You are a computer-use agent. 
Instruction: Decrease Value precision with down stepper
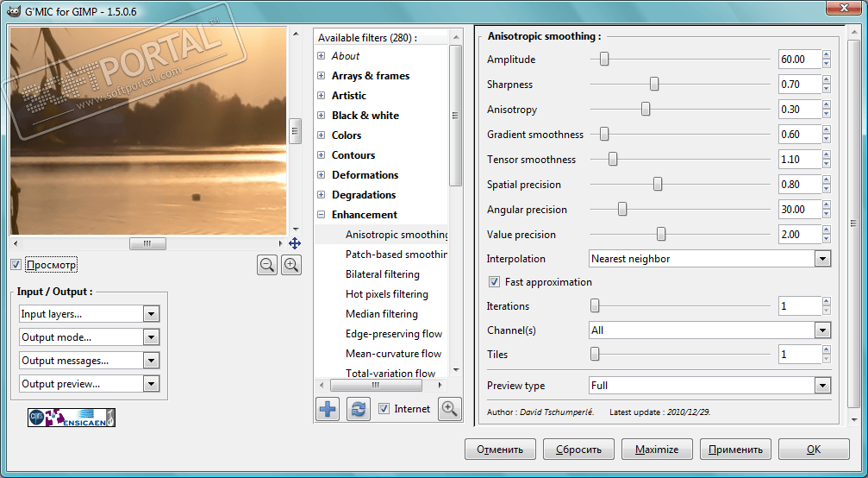click(827, 239)
